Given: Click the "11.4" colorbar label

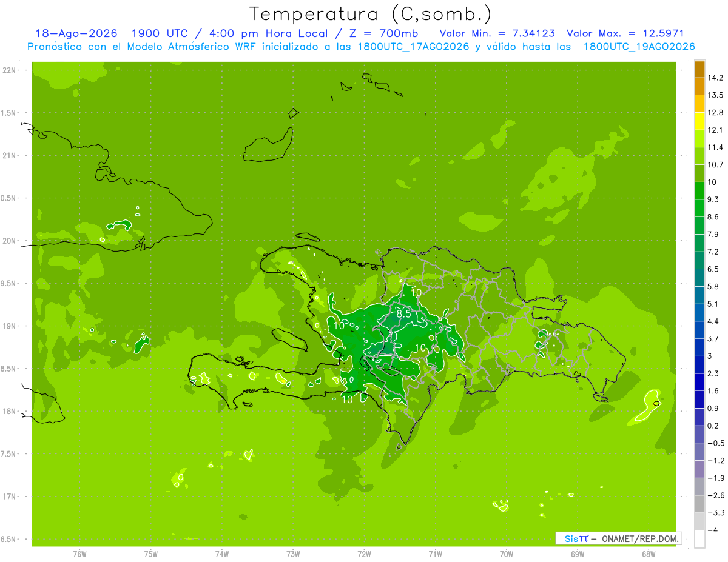Looking at the screenshot, I should (x=716, y=147).
